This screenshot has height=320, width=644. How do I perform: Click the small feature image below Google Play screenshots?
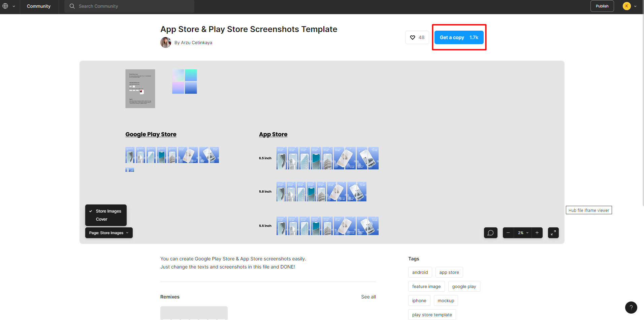pos(130,170)
